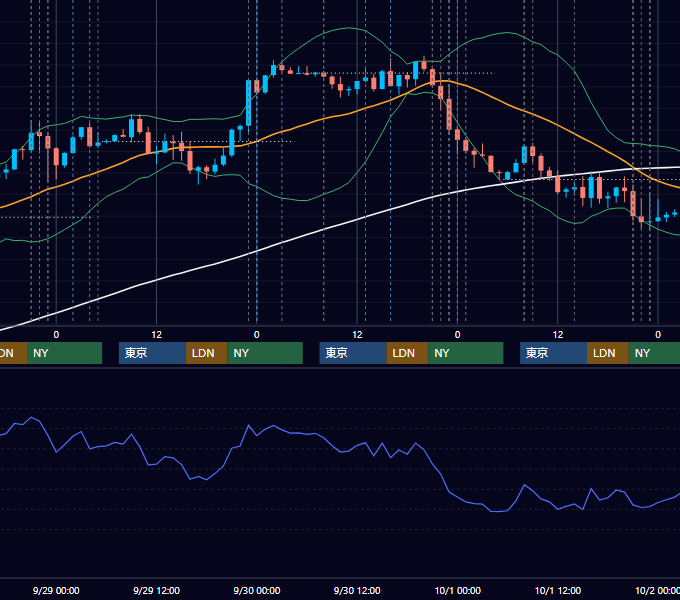Viewport: 680px width, 600px height.
Task: Click the tall blue candle before 9/30 00:00
Action: 248,103
